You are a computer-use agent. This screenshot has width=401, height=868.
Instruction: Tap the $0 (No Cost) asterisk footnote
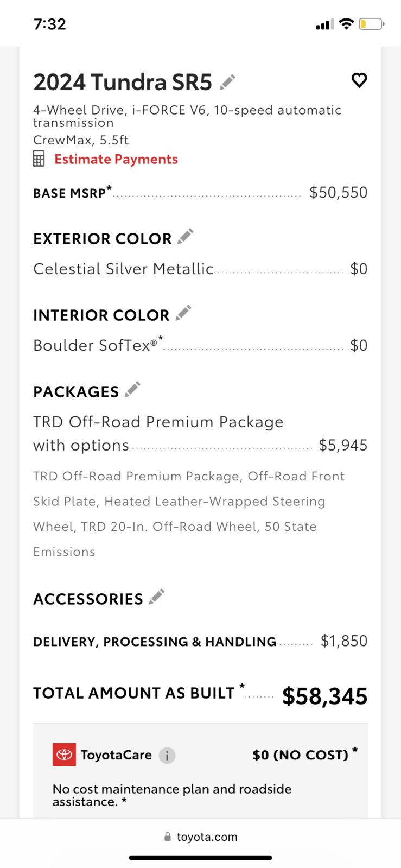(x=355, y=750)
